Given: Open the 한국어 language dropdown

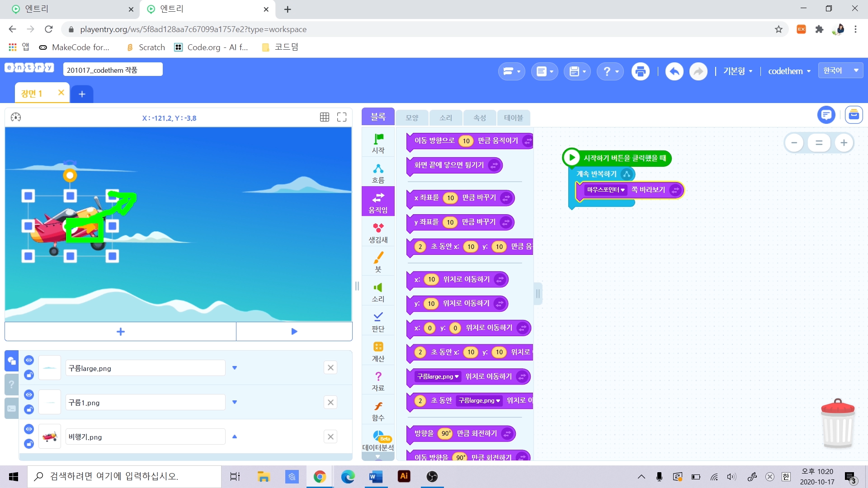Looking at the screenshot, I should point(840,70).
